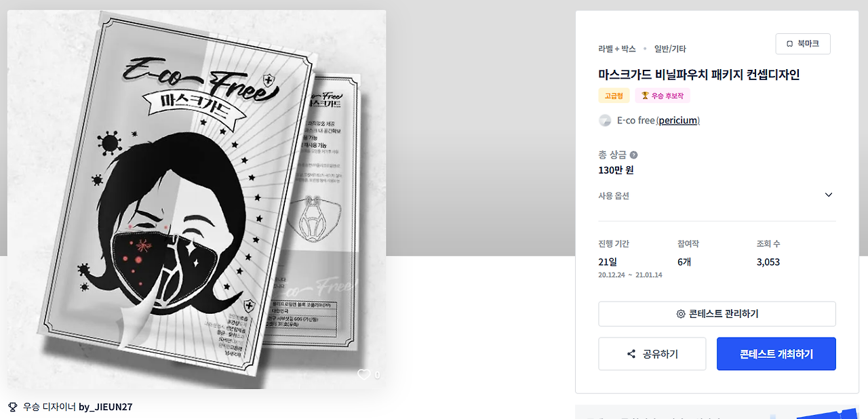The image size is (868, 419).
Task: Click the gear icon in 콘테스트 관리하기
Action: (x=681, y=314)
